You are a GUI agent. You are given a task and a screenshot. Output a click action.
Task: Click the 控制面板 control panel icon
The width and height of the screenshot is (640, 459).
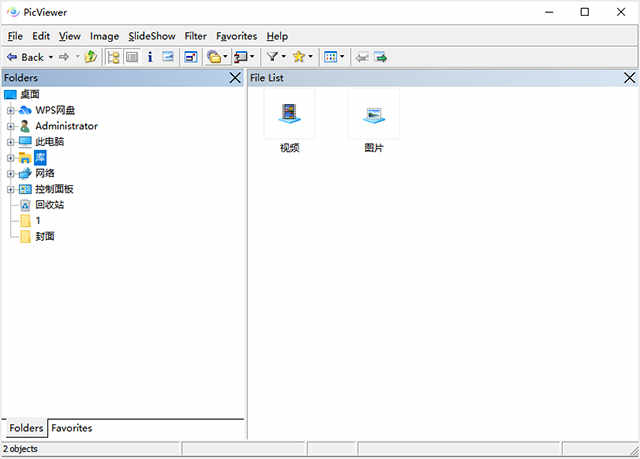tap(25, 189)
